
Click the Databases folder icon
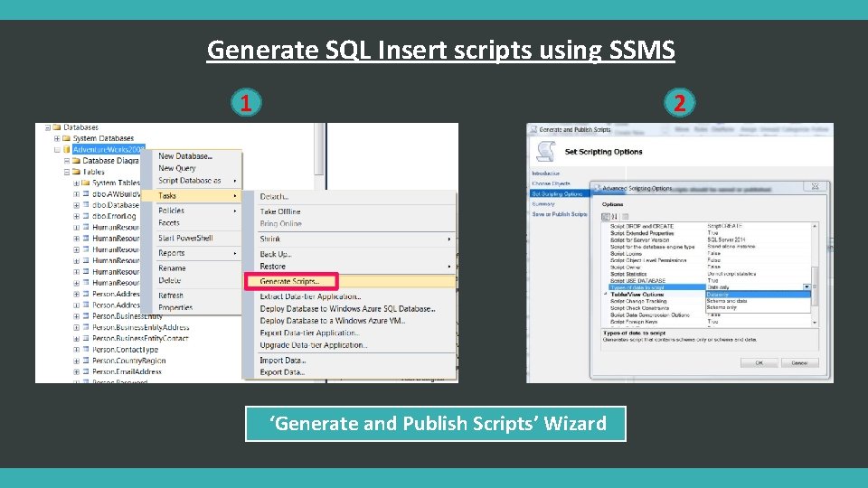pyautogui.click(x=56, y=127)
